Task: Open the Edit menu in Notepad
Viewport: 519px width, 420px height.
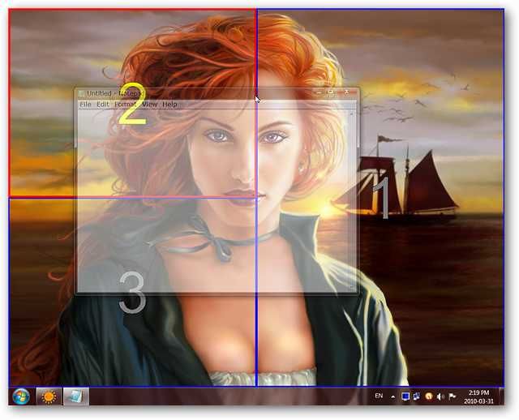Action: pyautogui.click(x=103, y=105)
